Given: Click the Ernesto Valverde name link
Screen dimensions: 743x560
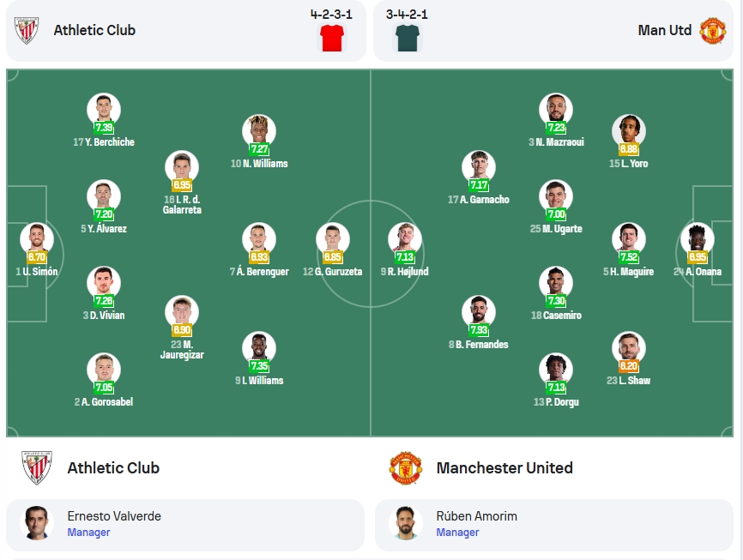Looking at the screenshot, I should point(114,516).
